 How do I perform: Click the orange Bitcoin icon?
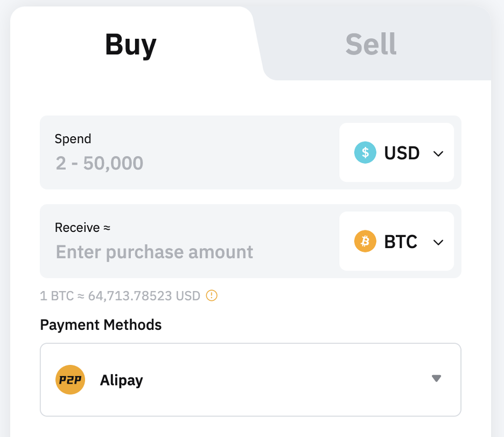[x=365, y=242]
